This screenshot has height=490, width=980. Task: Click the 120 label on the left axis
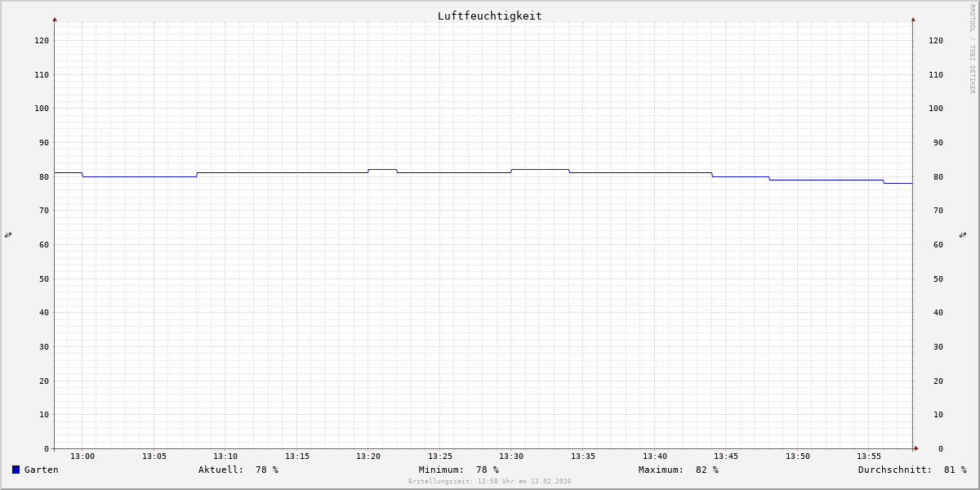click(x=42, y=40)
